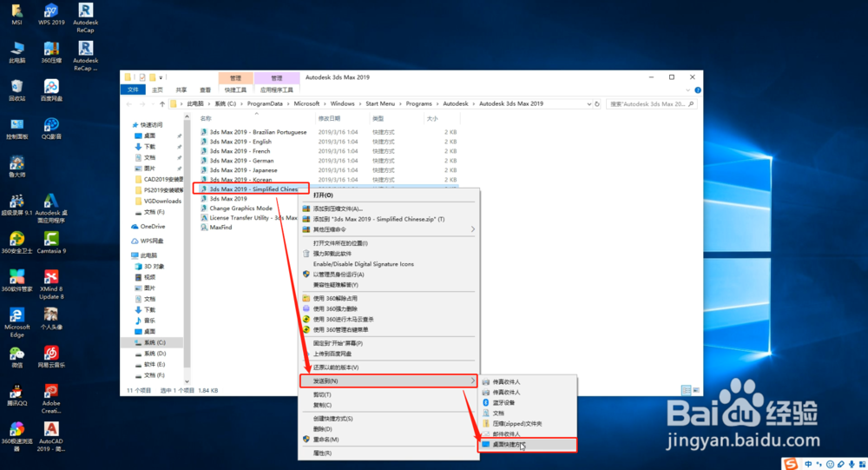Select the QQ影音 desktop icon
868x470 pixels.
(x=51, y=129)
